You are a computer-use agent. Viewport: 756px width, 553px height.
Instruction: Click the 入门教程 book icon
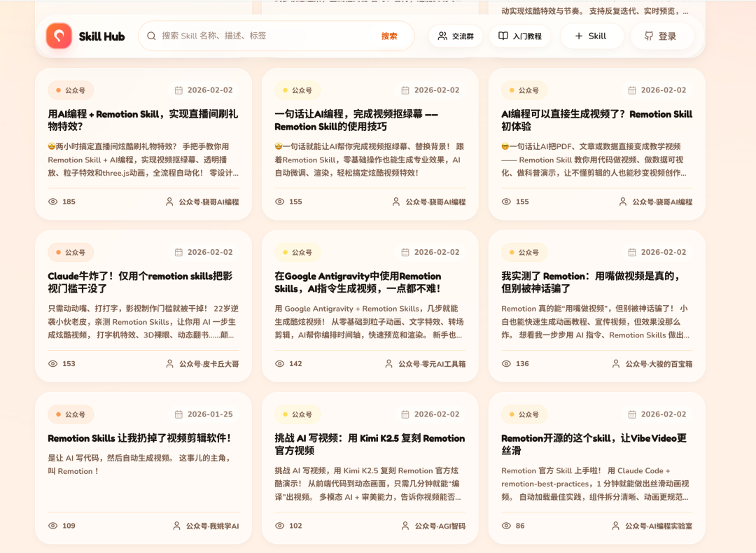[503, 36]
